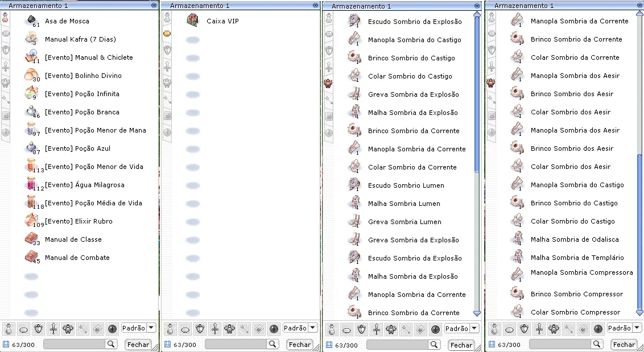Click Fechar in the Caixa VIP window

[x=299, y=345]
